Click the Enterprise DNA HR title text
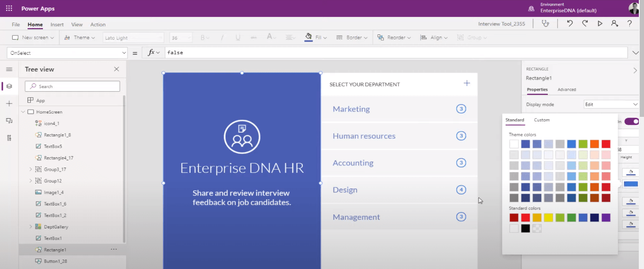 point(242,168)
